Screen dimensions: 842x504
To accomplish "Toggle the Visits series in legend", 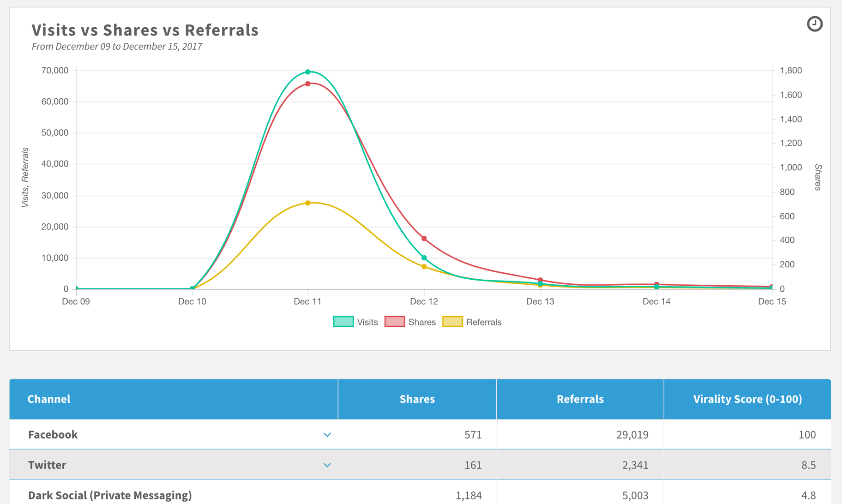I will [x=355, y=322].
